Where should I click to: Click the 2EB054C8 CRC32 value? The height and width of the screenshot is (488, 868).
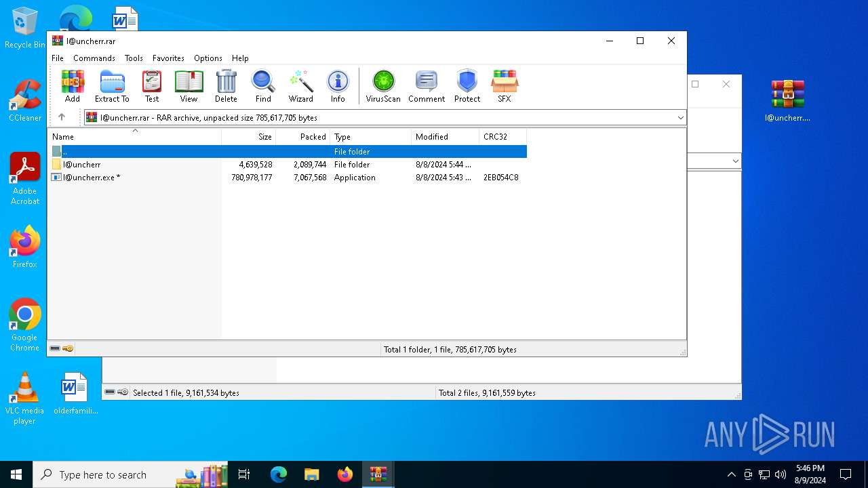(501, 178)
